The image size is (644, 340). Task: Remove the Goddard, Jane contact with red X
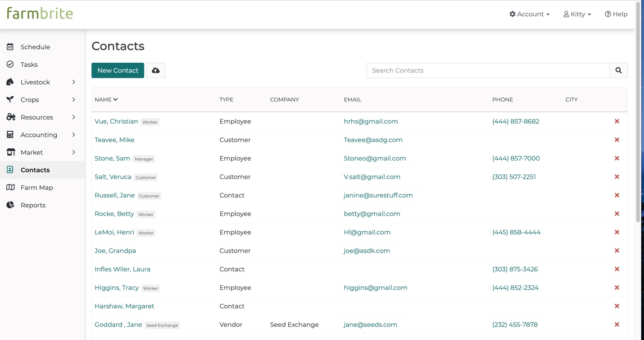[617, 325]
